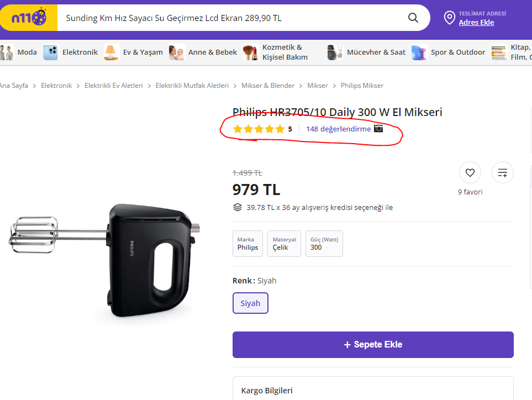
Task: Click the installment credit info icon
Action: 238,207
